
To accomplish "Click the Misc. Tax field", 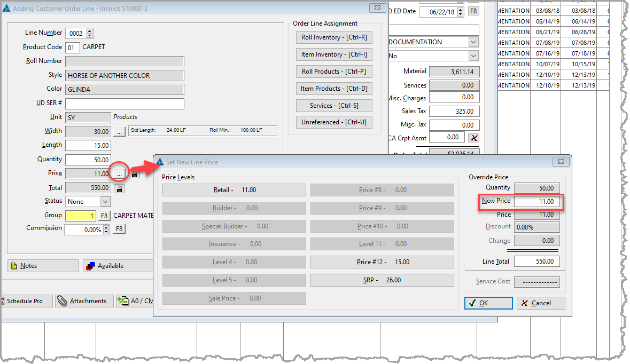I will [x=454, y=125].
